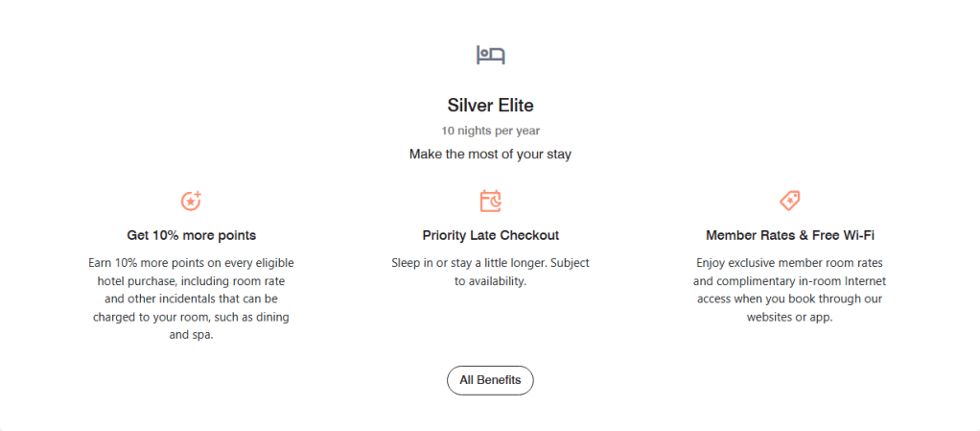The height and width of the screenshot is (431, 980).
Task: Click the 'access when you book through our' line
Action: click(x=789, y=299)
